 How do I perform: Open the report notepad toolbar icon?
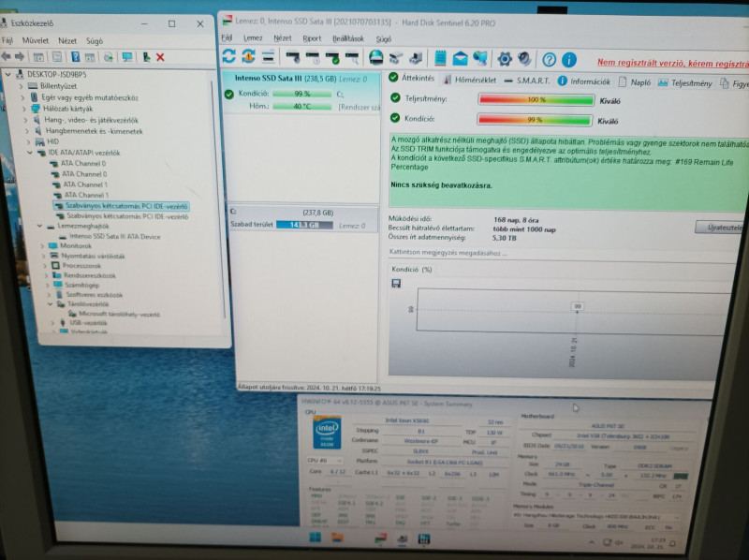[x=440, y=58]
